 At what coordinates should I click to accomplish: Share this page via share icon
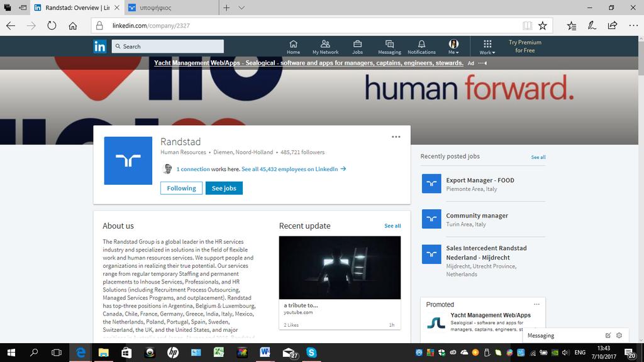click(x=613, y=25)
